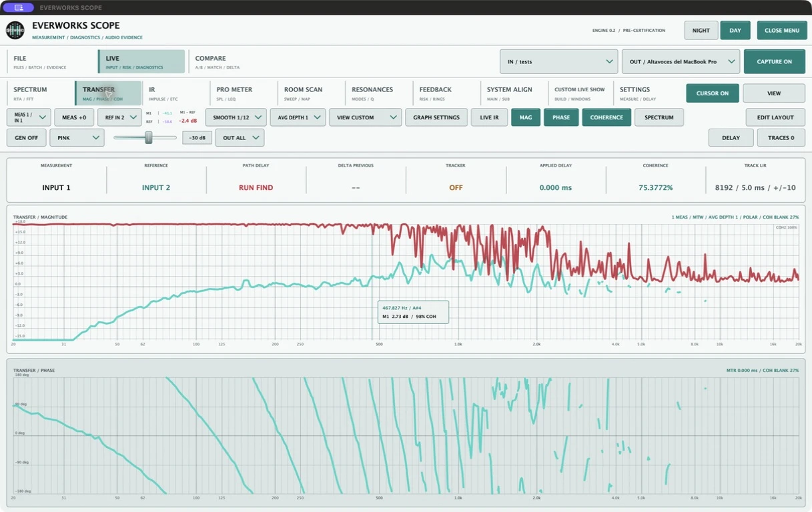812x512 pixels.
Task: Click the 75.3772% coherence value
Action: point(655,188)
